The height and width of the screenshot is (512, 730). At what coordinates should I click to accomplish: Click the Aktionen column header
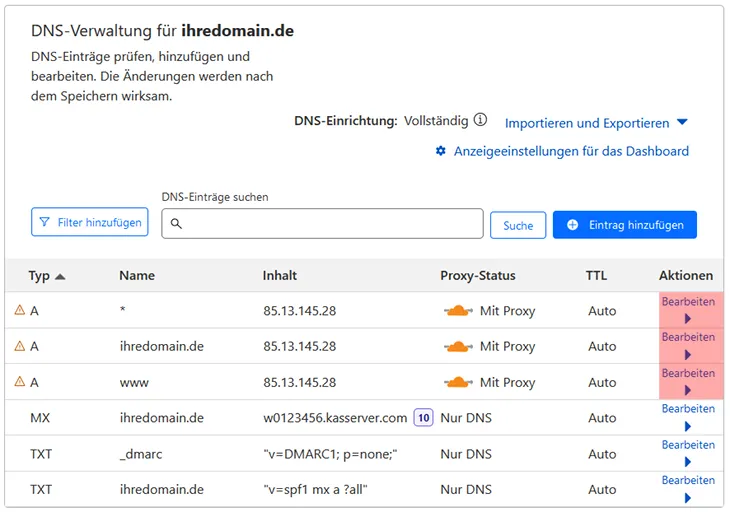(686, 276)
